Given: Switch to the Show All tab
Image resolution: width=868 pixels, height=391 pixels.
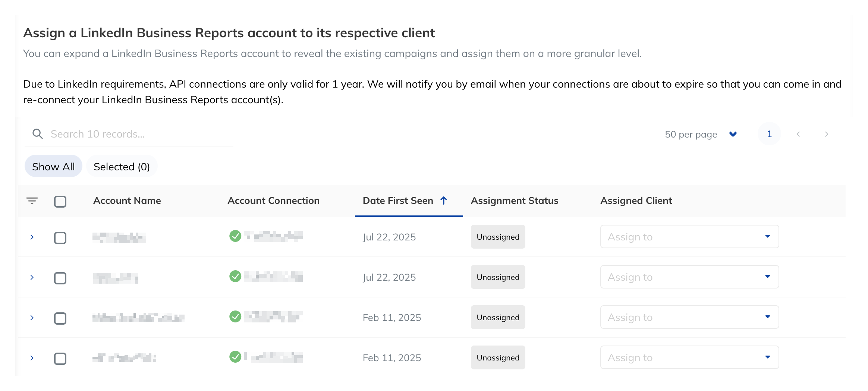Looking at the screenshot, I should pos(53,166).
